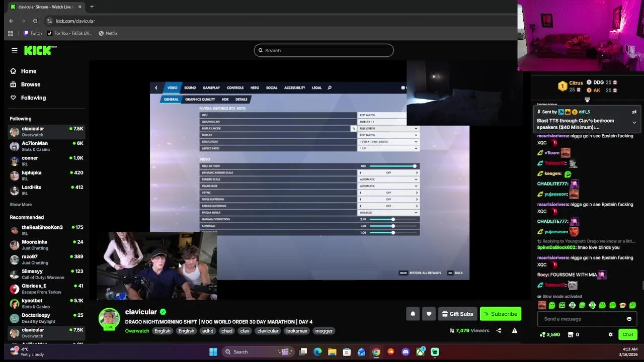Toggle Triple Buffering with right arrow
This screenshot has width=644, height=362.
tap(417, 199)
